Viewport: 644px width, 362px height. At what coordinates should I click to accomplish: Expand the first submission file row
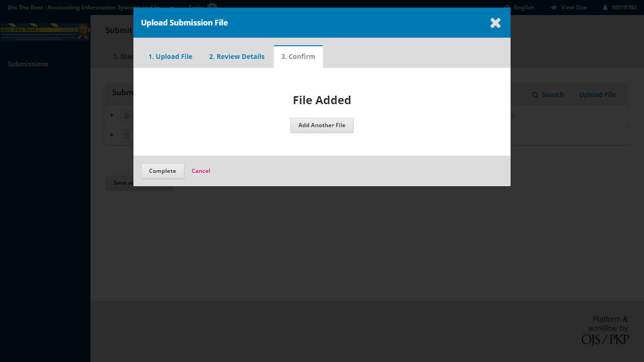[x=112, y=115]
